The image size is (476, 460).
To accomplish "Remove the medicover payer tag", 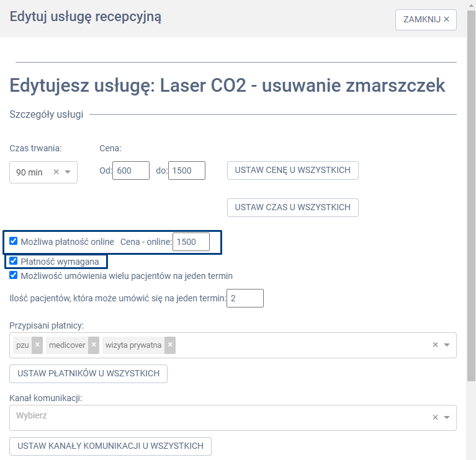I will [94, 345].
